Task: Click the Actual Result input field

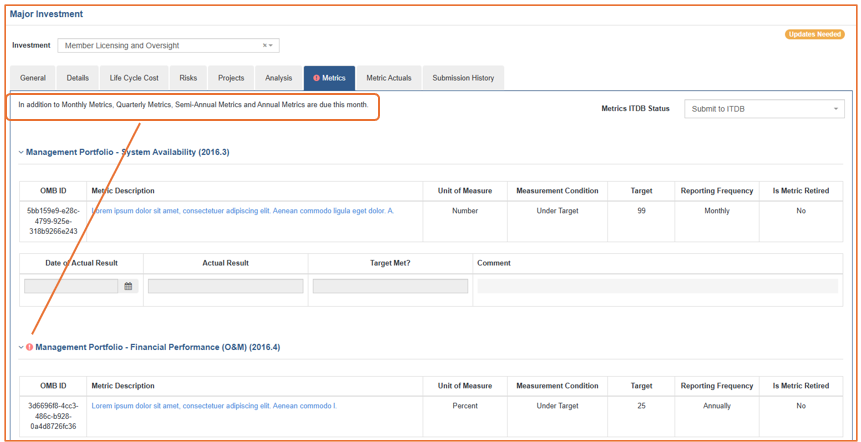Action: 226,286
